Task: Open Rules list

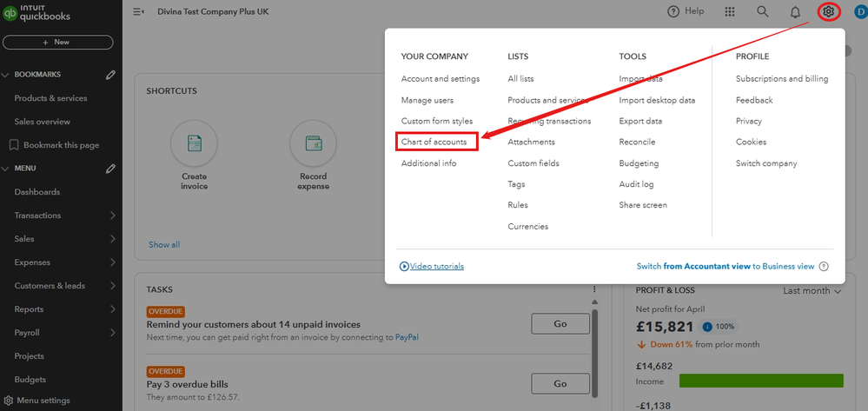Action: click(x=518, y=205)
